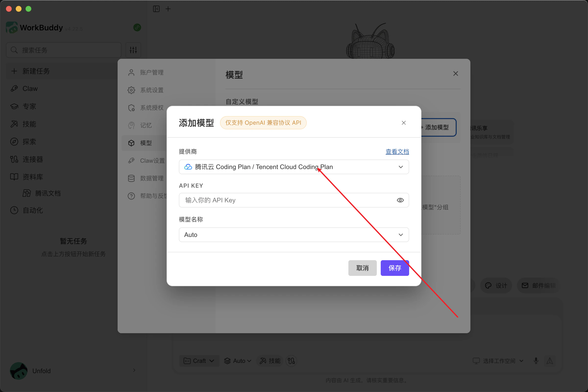Viewport: 588px width, 392px height.
Task: Click the Unfold avatar image
Action: 19,371
